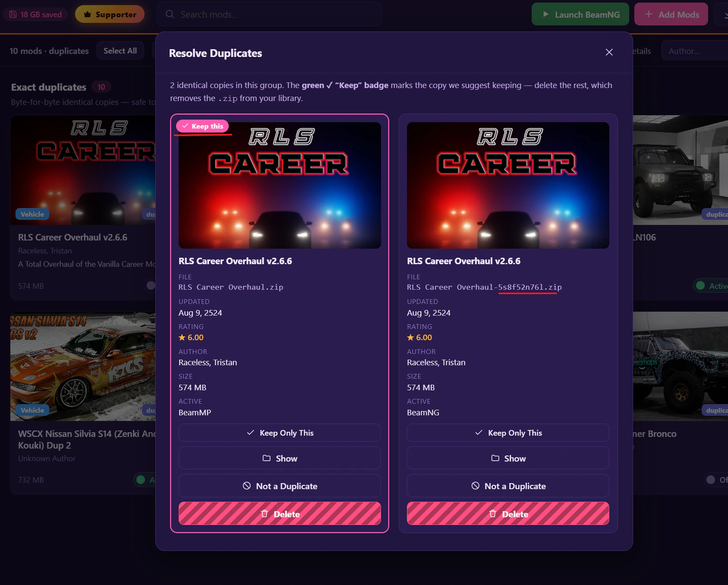Select All duplicates button
The width and height of the screenshot is (728, 585).
pyautogui.click(x=120, y=51)
